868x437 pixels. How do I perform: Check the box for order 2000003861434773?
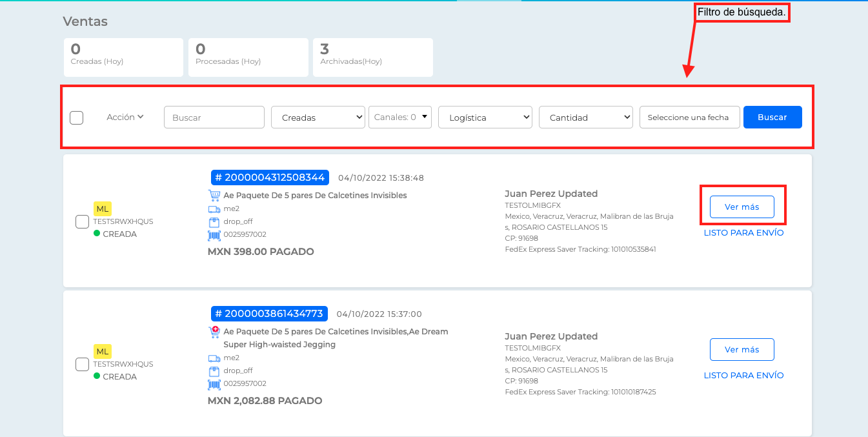[x=82, y=365]
